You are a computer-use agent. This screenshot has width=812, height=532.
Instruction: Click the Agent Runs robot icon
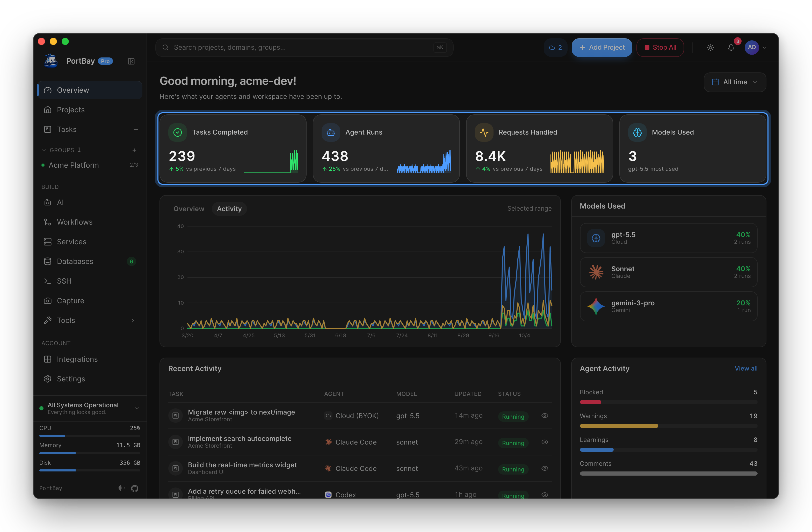(x=331, y=132)
